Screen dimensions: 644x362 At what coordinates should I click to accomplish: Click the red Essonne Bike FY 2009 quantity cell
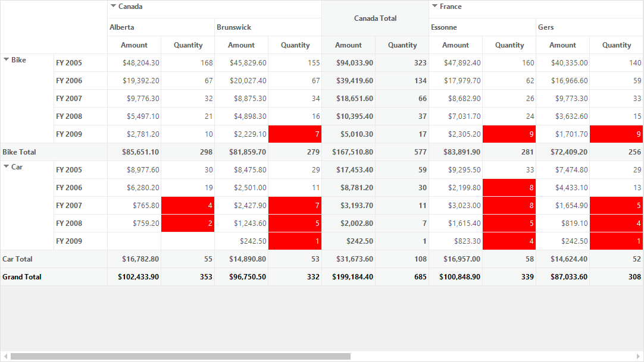(x=509, y=134)
